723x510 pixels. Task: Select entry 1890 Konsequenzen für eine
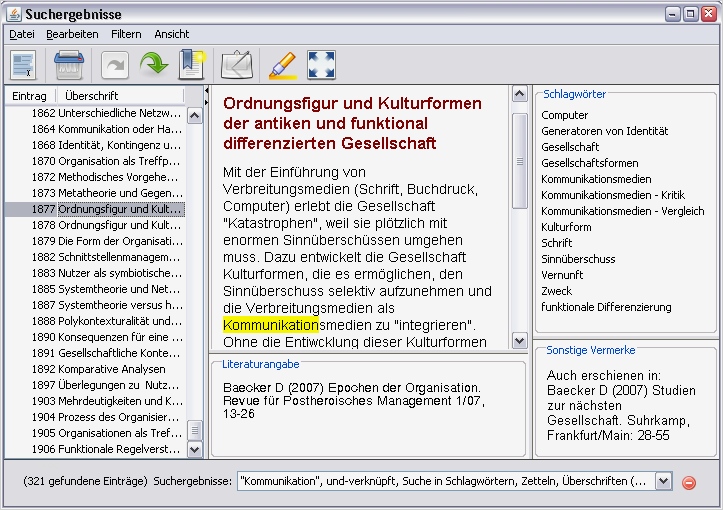click(x=95, y=337)
